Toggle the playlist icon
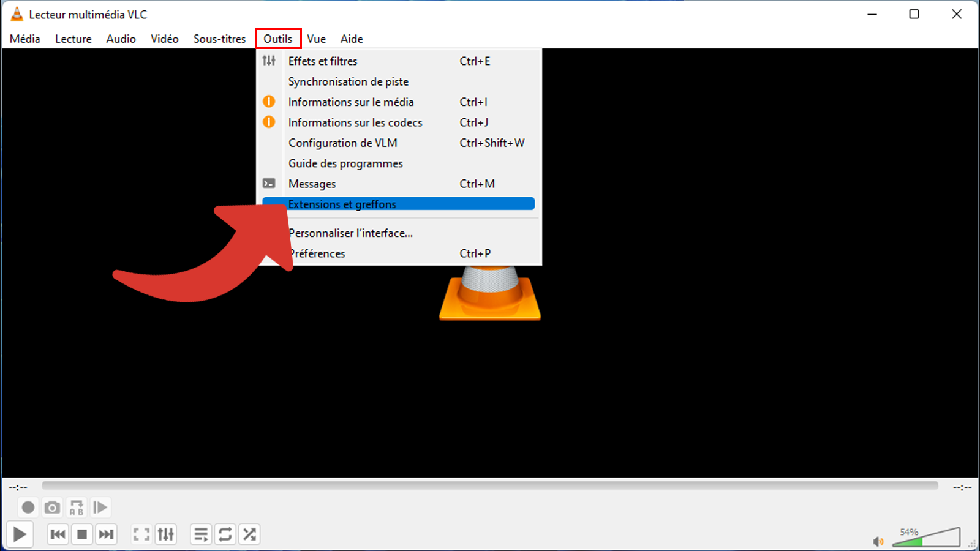 (201, 534)
